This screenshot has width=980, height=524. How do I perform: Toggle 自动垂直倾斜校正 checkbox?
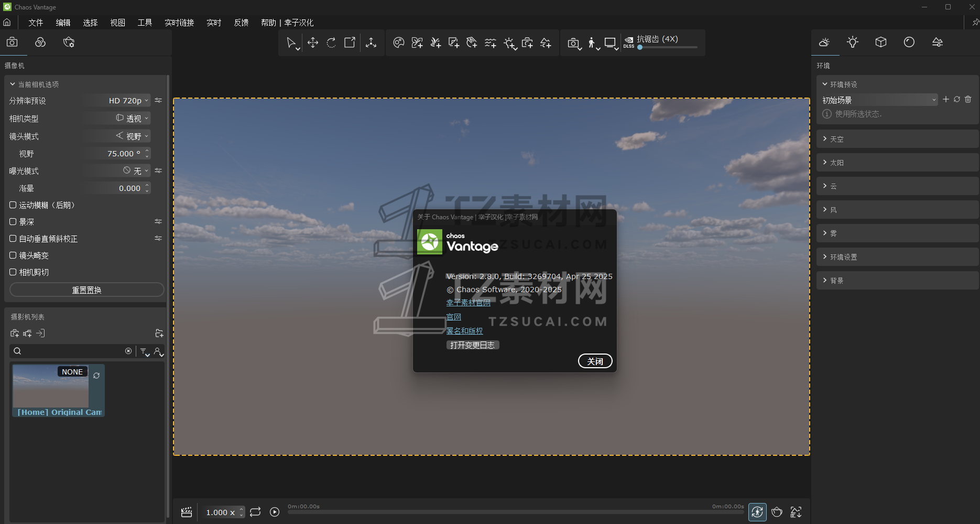point(13,239)
